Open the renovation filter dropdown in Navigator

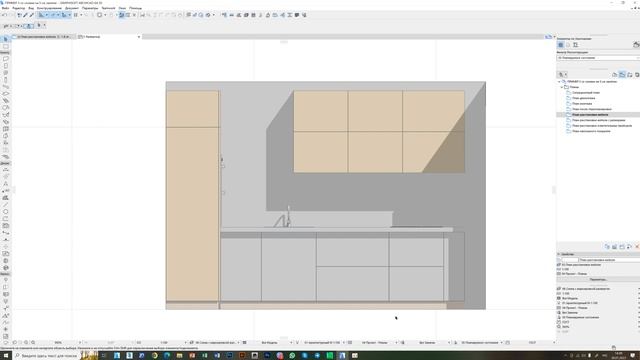(598, 58)
